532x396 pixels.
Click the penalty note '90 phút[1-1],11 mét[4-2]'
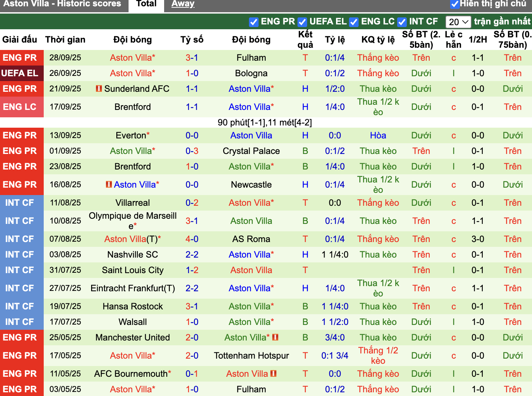265,123
